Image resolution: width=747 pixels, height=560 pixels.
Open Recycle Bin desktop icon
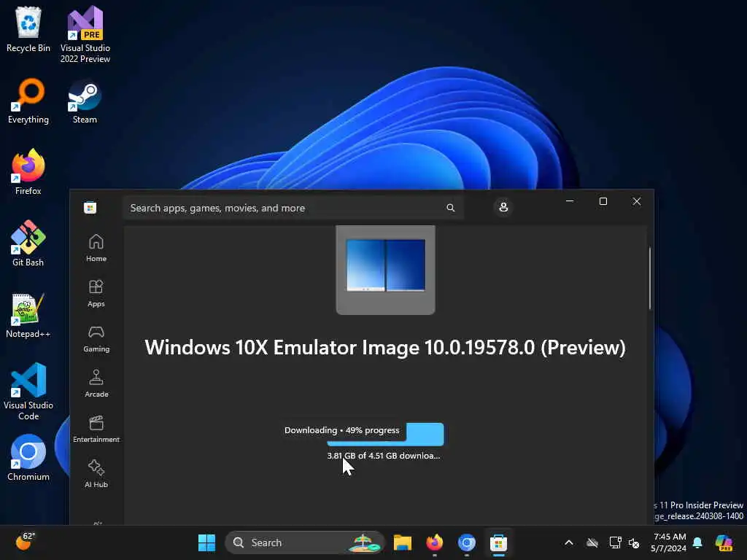(x=28, y=30)
